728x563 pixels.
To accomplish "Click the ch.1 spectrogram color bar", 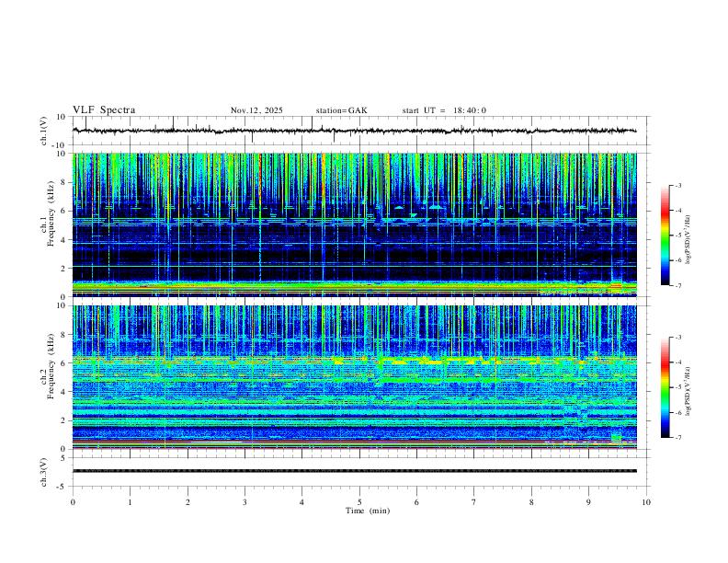I will (665, 236).
